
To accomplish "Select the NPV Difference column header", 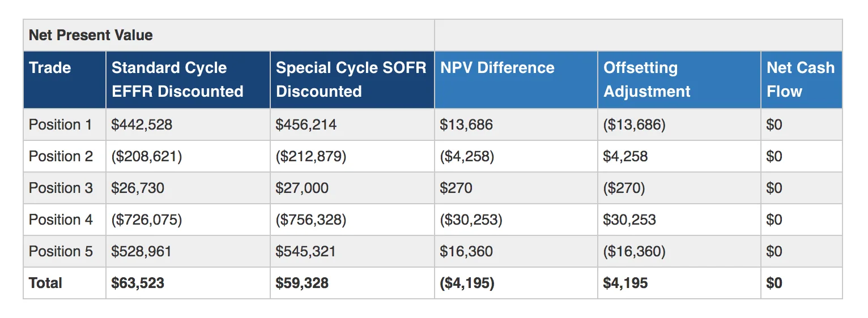I will click(497, 68).
